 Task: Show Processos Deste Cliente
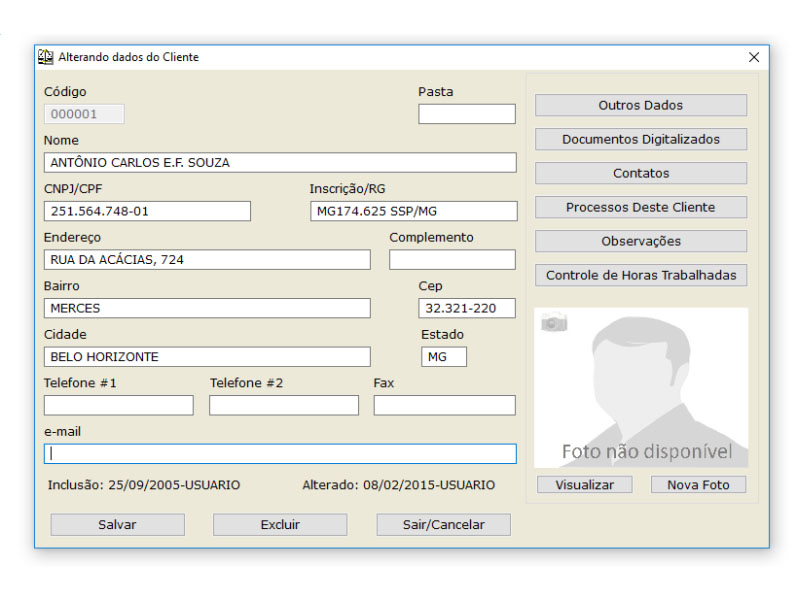(640, 207)
